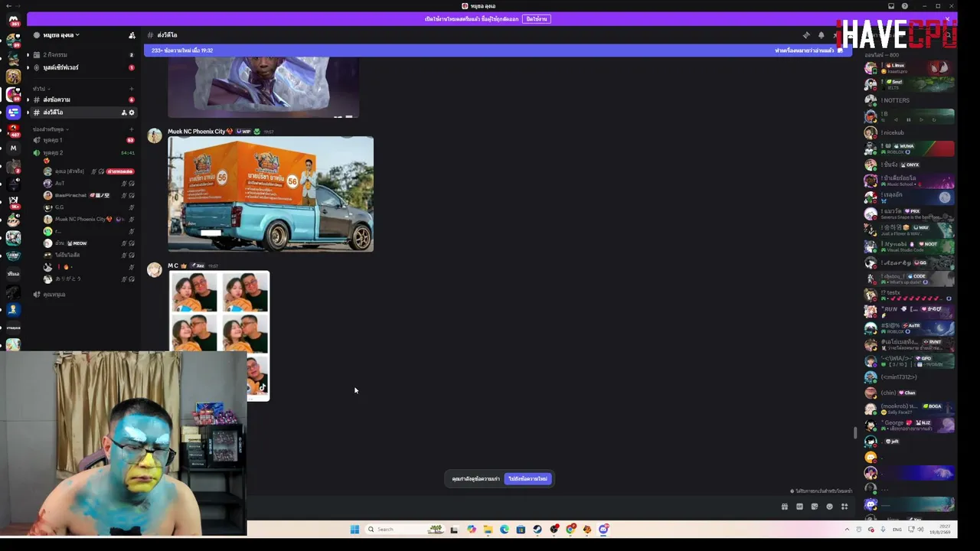Open member ! NOTTERS in the member list
980x551 pixels.
910,100
